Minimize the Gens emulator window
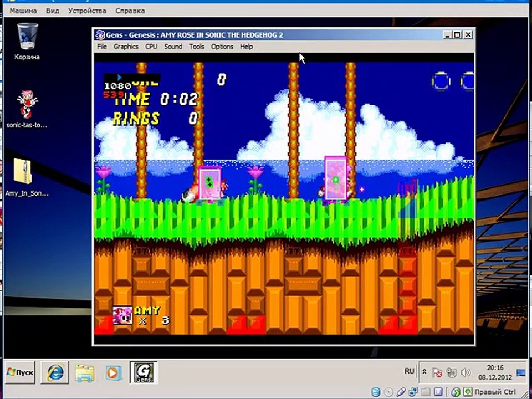 447,34
